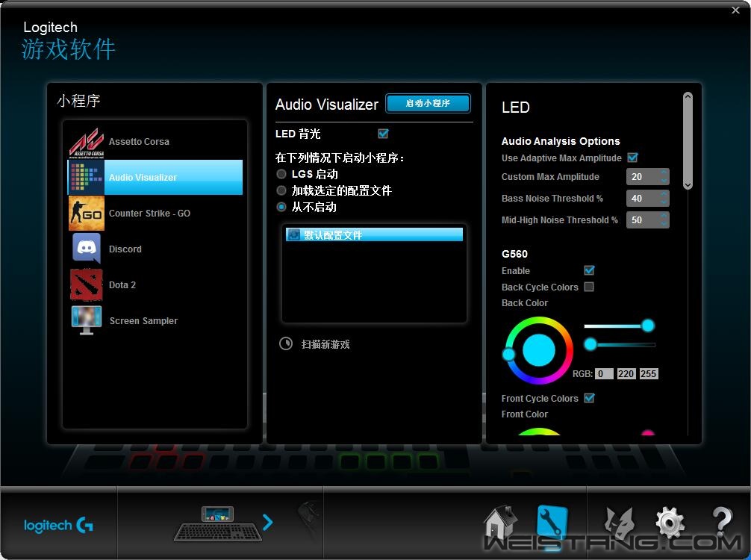This screenshot has height=560, width=751.
Task: Click the Mid-High Noise Threshold value field
Action: [x=643, y=220]
